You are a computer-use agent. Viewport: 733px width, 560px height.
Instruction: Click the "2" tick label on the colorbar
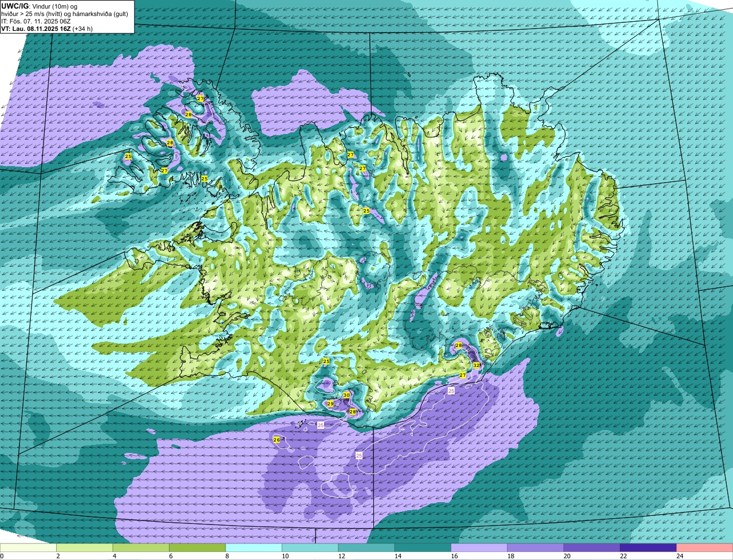click(x=58, y=556)
